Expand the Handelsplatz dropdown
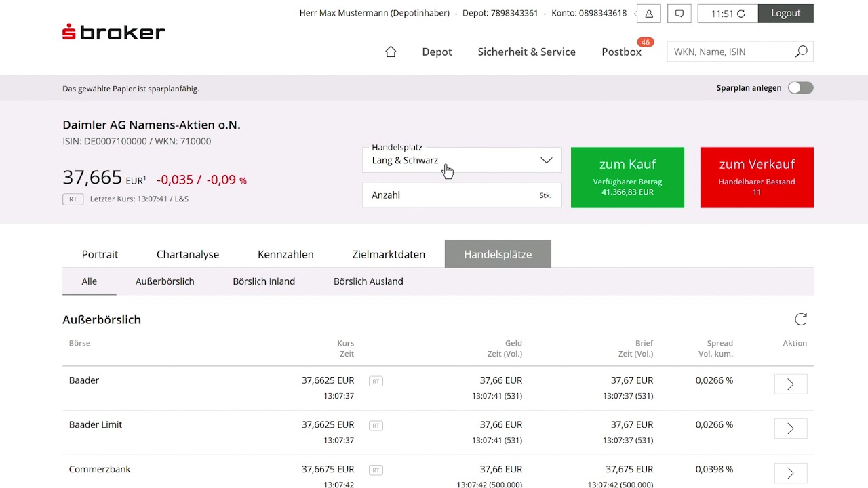This screenshot has width=868, height=488. click(462, 160)
